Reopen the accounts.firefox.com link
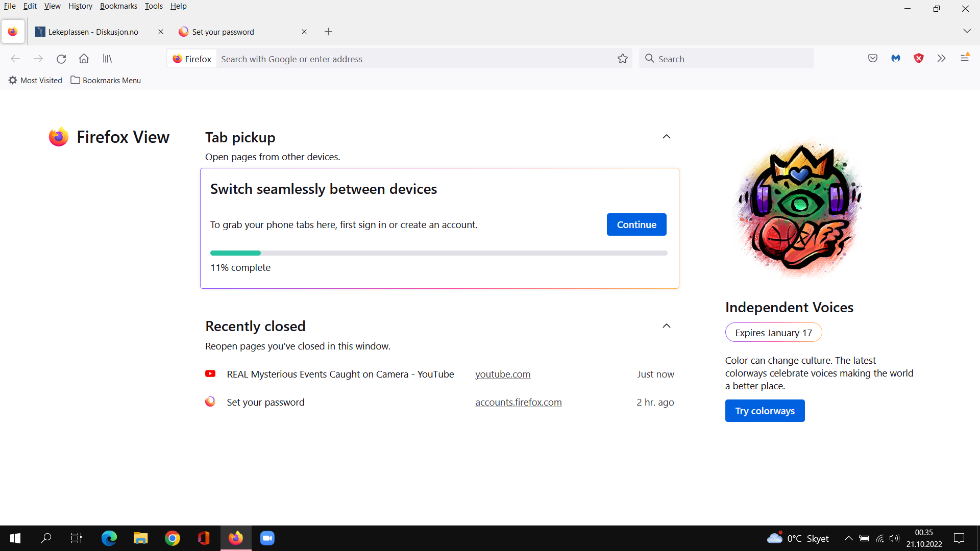Screen dimensions: 980x551 point(518,402)
